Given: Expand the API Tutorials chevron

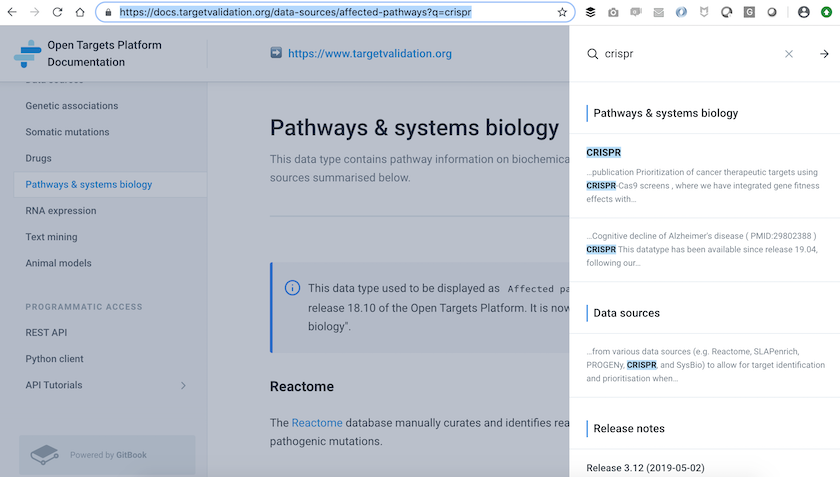Looking at the screenshot, I should tap(183, 385).
